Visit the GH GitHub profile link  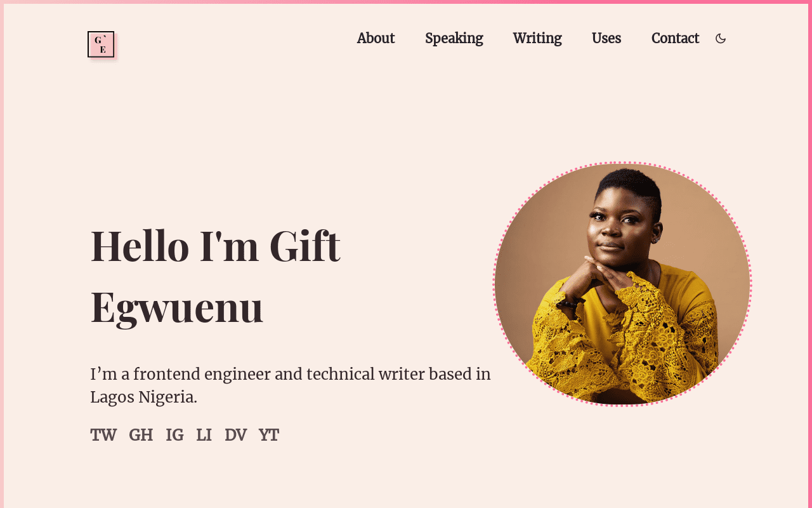coord(141,435)
